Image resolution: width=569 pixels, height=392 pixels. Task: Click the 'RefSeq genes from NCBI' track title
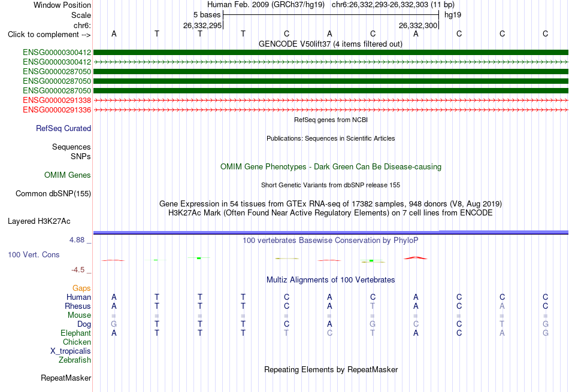[x=331, y=120]
